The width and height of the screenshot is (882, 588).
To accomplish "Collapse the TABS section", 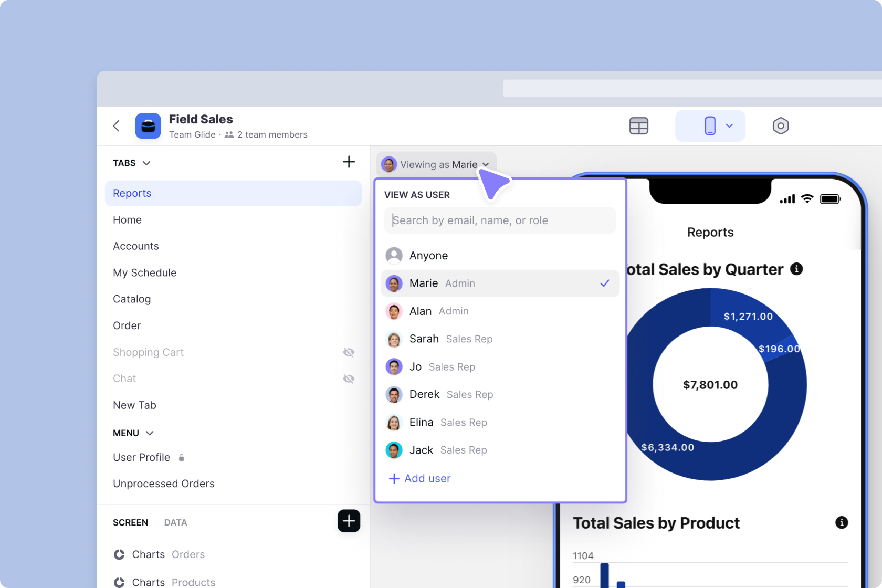I will (147, 163).
